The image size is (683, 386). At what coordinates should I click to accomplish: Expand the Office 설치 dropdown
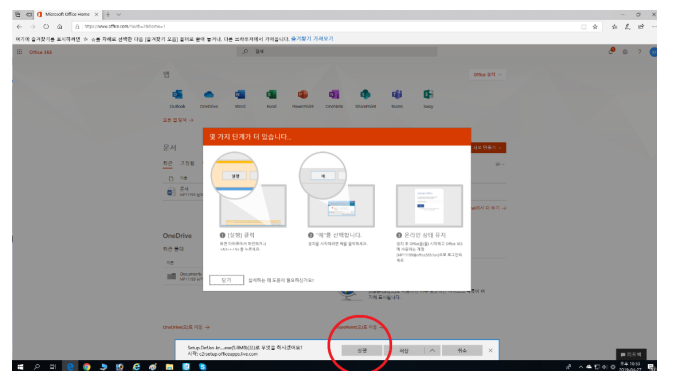(487, 74)
